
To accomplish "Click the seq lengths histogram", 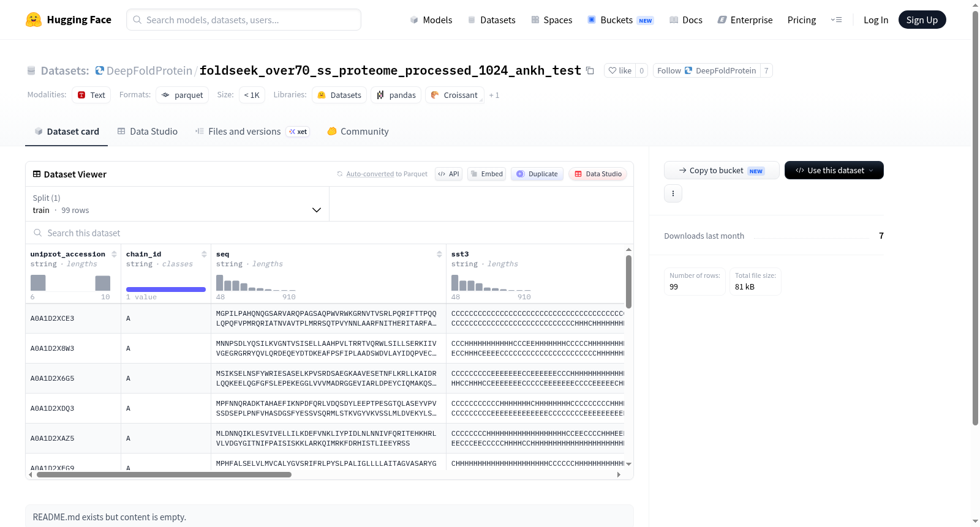I will point(256,282).
